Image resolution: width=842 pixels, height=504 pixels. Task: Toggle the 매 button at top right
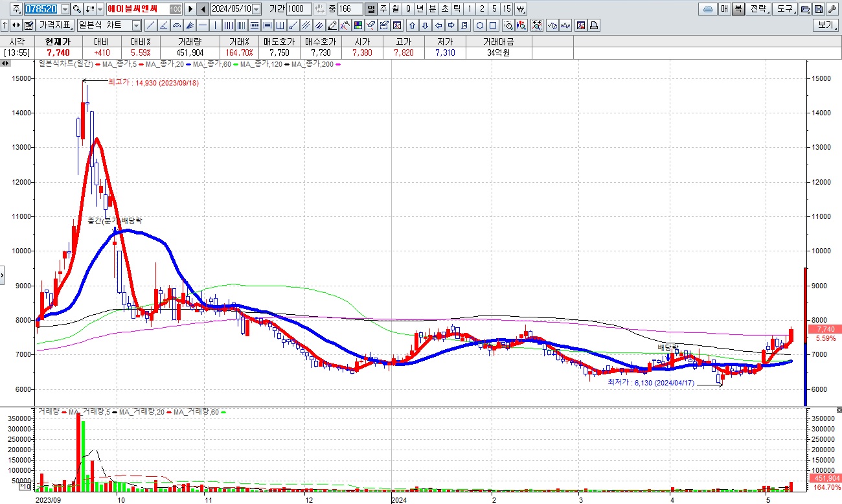(x=724, y=9)
